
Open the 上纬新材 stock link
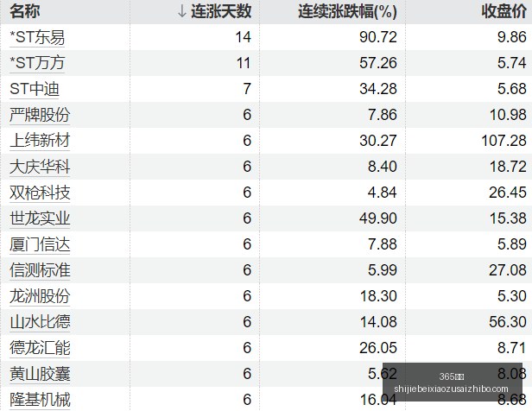click(x=40, y=141)
